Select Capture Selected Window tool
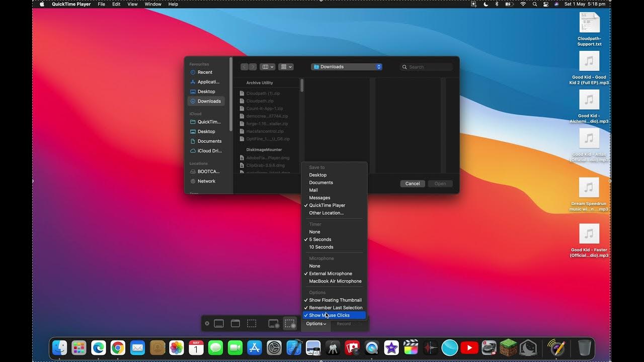The width and height of the screenshot is (644, 362). pos(235,324)
